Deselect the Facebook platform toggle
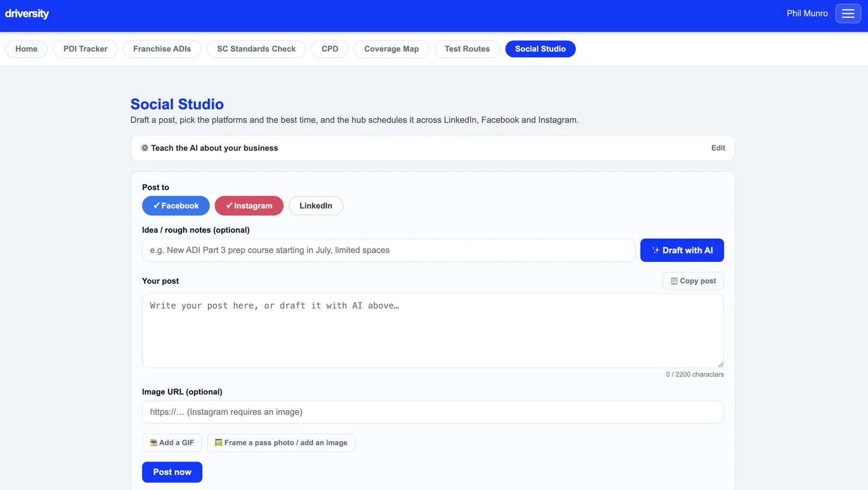Screen dimensions: 868x490 point(176,206)
